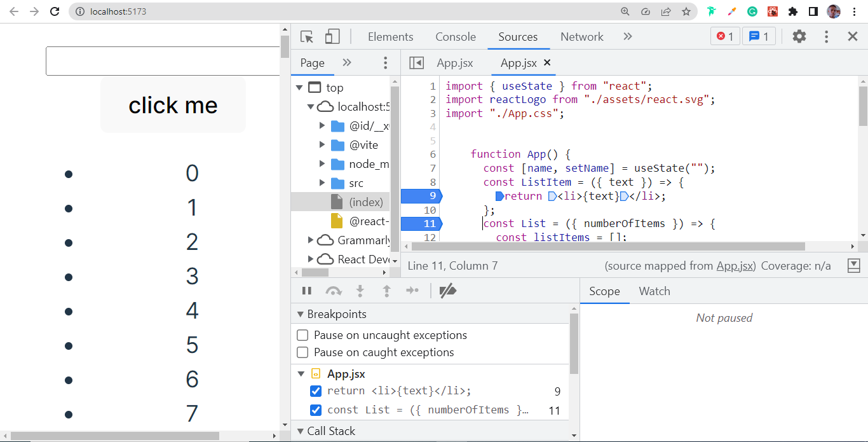Viewport: 868px width, 442px height.
Task: Hide the file navigator sidebar
Action: (416, 63)
